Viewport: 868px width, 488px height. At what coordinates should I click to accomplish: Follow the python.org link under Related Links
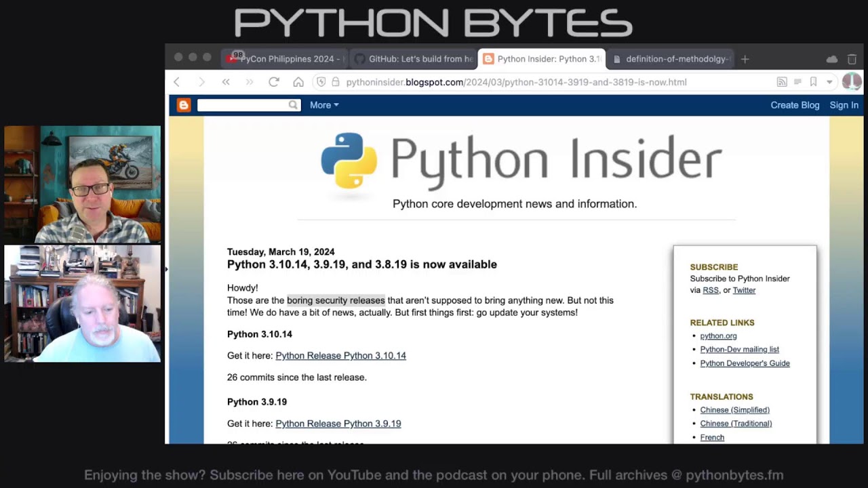(x=718, y=335)
